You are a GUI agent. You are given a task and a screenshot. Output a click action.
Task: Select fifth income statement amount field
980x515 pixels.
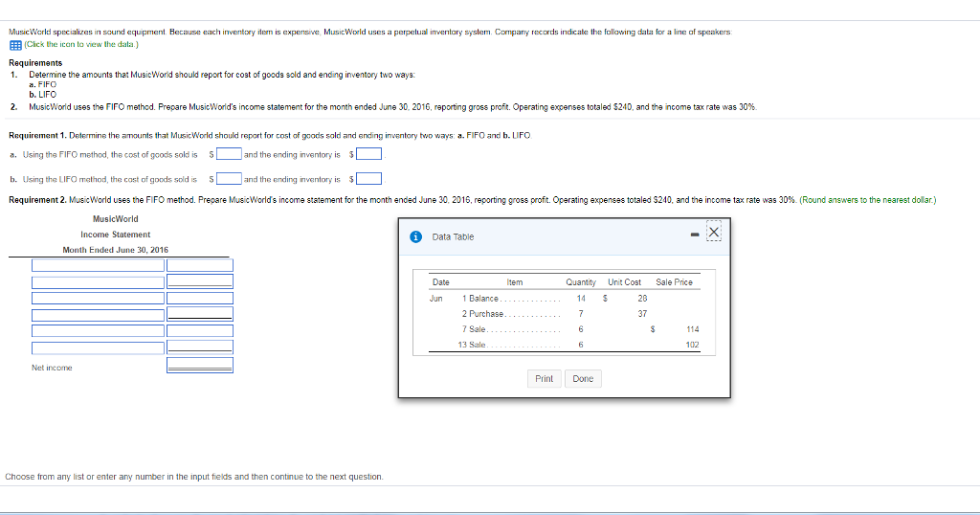200,330
